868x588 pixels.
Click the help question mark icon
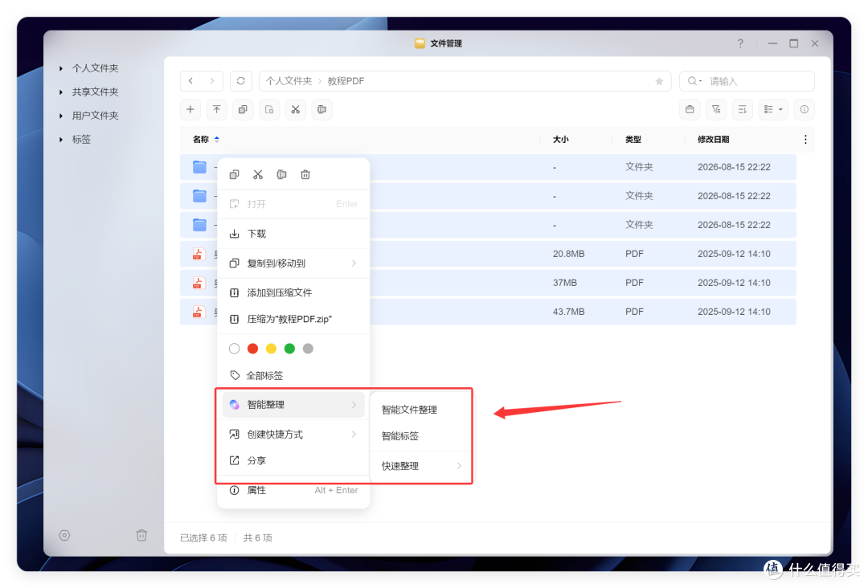pyautogui.click(x=740, y=43)
